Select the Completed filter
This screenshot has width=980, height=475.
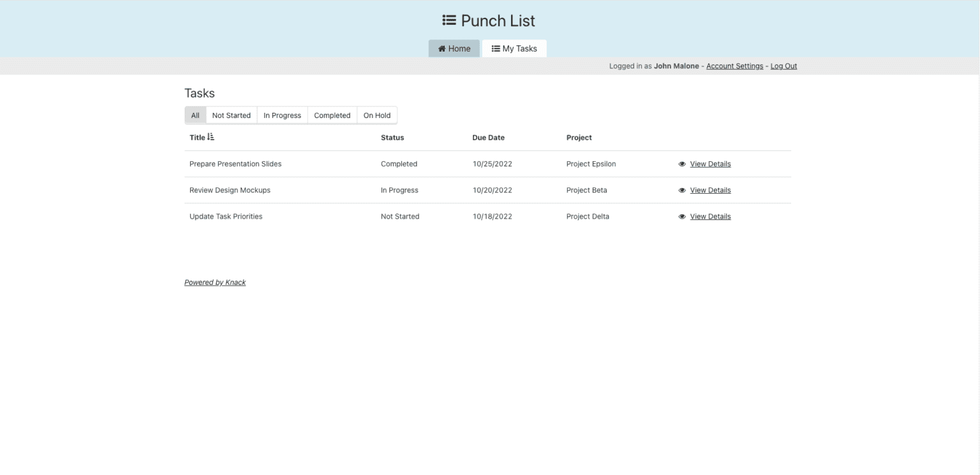point(332,115)
